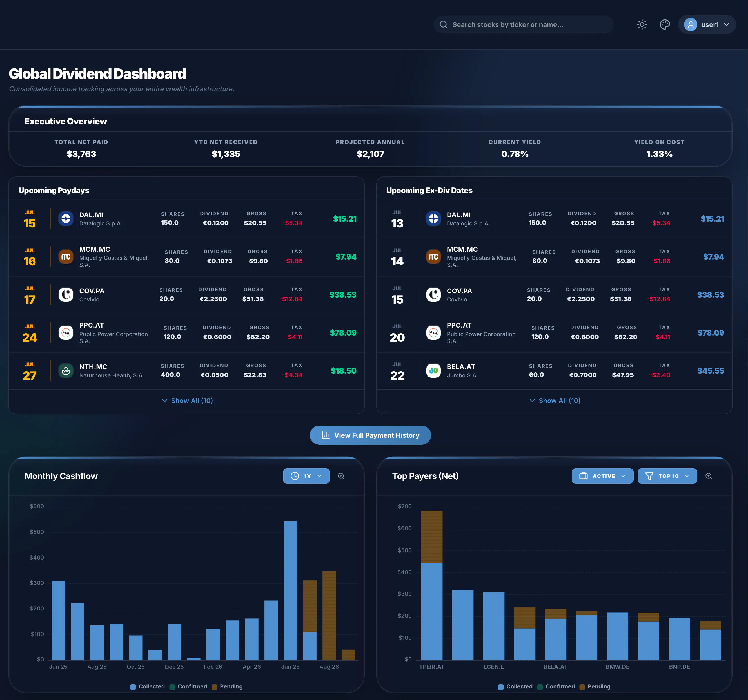Expand Show All (10) under Ex-Div Dates

point(555,401)
